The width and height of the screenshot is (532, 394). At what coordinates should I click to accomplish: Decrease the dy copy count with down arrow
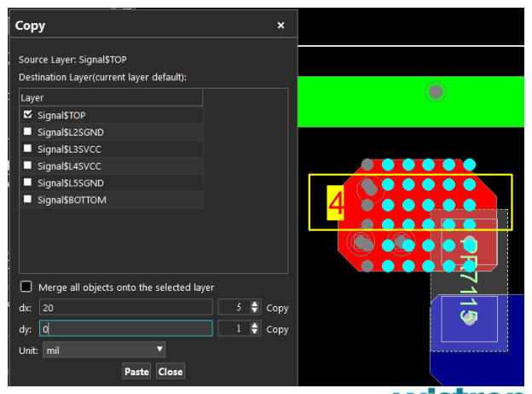[x=254, y=332]
